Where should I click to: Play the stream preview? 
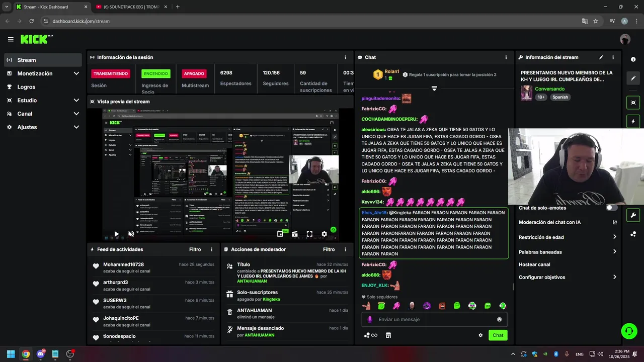(116, 234)
